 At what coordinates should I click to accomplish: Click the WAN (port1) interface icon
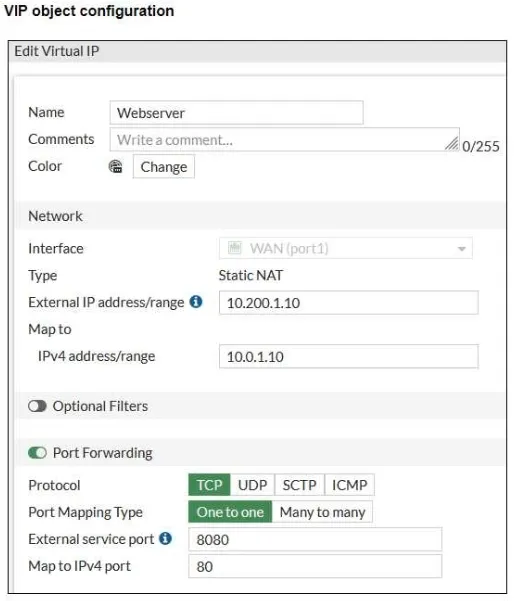[x=235, y=248]
